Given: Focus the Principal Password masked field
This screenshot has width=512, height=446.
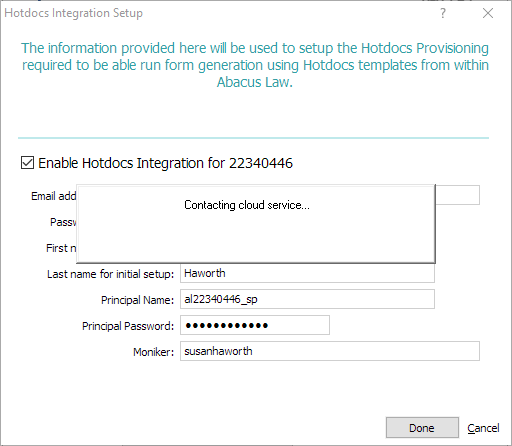Looking at the screenshot, I should point(255,325).
